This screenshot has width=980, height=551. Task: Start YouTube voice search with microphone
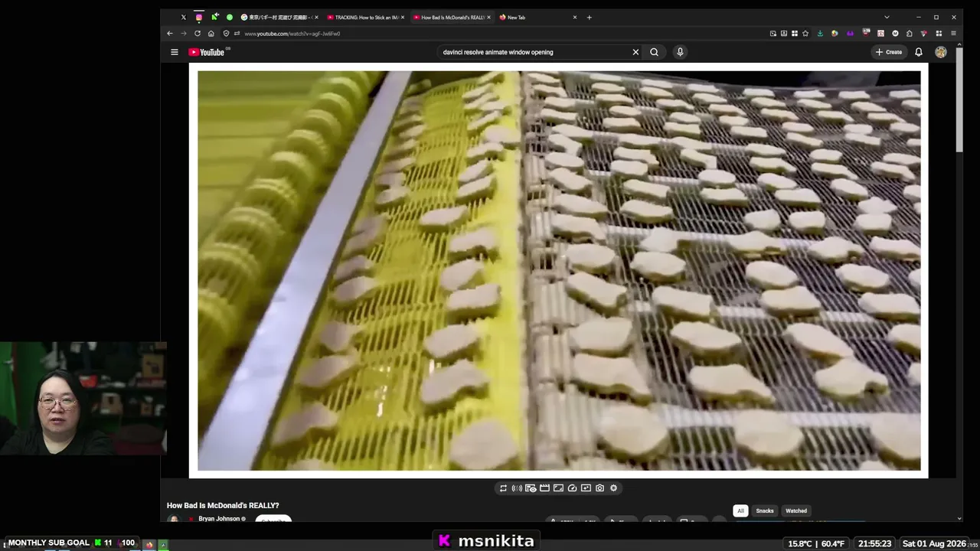point(680,52)
